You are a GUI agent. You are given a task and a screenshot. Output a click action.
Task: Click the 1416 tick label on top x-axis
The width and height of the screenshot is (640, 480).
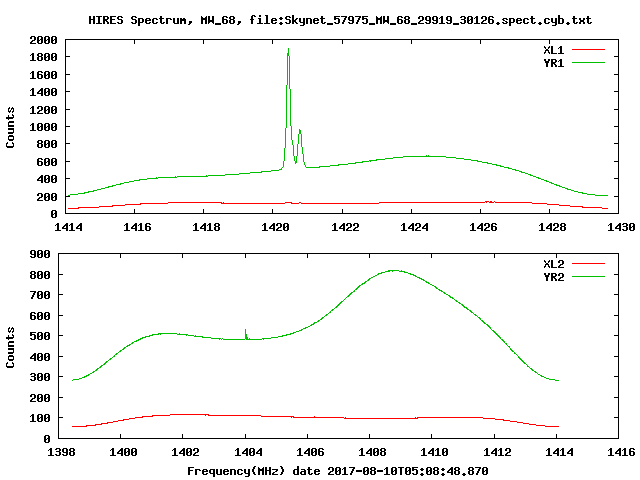[137, 227]
